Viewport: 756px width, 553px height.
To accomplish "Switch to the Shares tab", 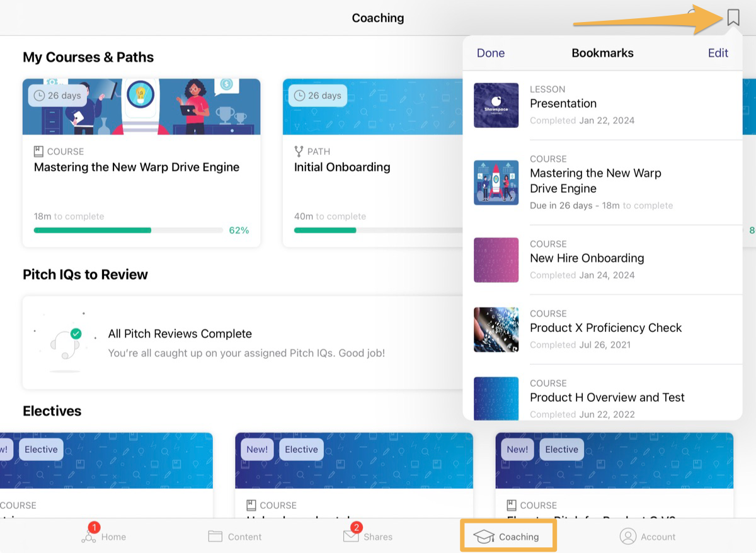I will point(368,536).
